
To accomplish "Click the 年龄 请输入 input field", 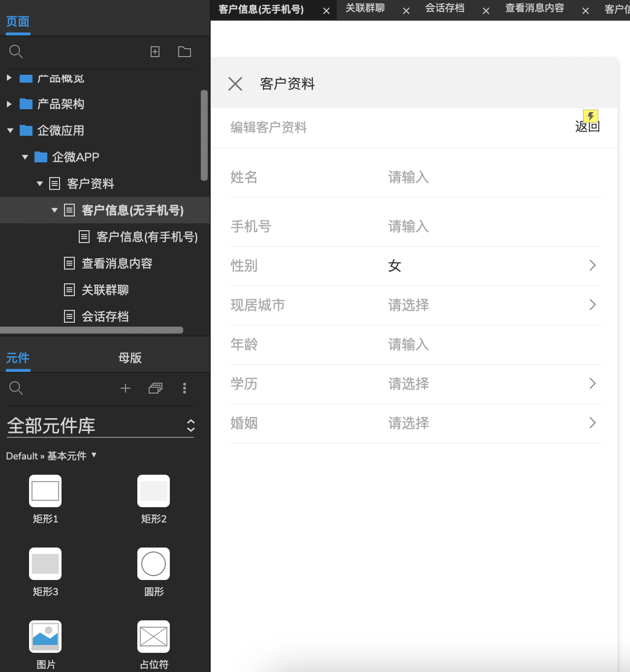I will [409, 344].
